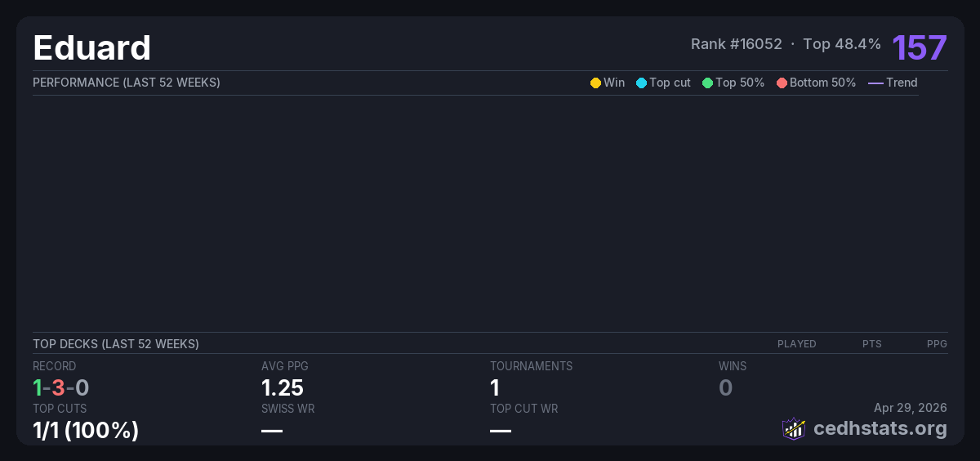Click the Rank #16052 text
980x461 pixels.
[736, 44]
